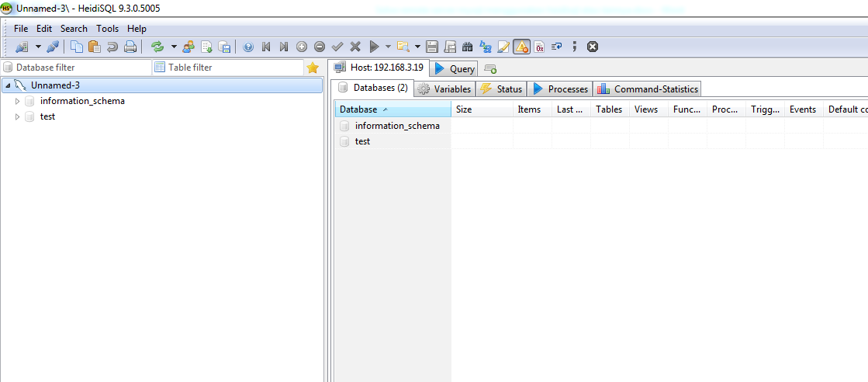
Task: Click the pencil note editor icon
Action: (503, 47)
